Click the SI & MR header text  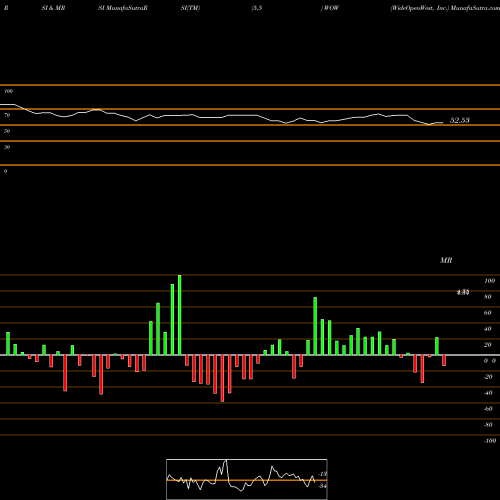tap(53, 8)
